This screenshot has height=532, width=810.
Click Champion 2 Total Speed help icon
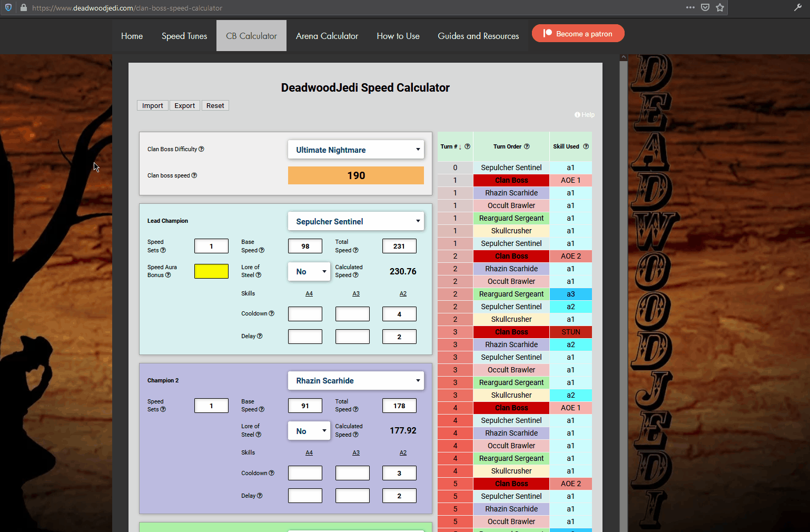(355, 409)
